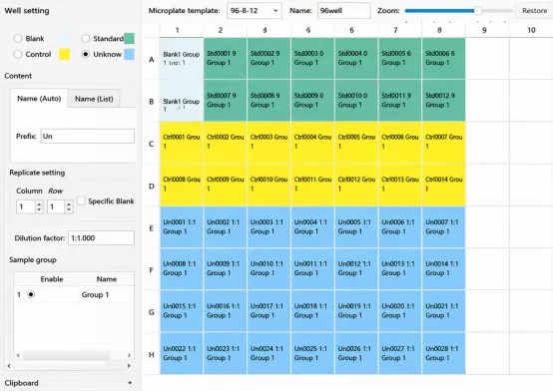Image resolution: width=553 pixels, height=392 pixels.
Task: Click the sample group scroll right arrow
Action: pyautogui.click(x=129, y=355)
